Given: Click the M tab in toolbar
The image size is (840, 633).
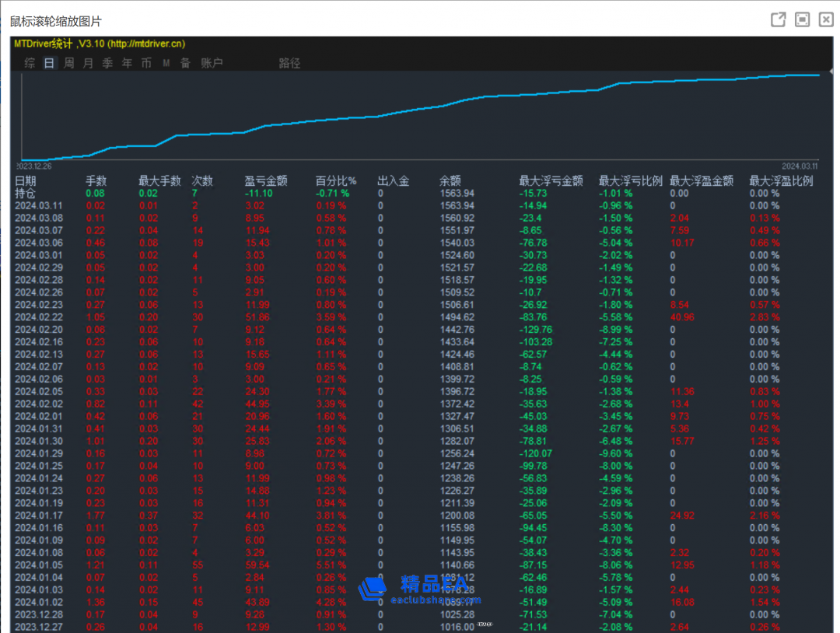Looking at the screenshot, I should [x=166, y=63].
